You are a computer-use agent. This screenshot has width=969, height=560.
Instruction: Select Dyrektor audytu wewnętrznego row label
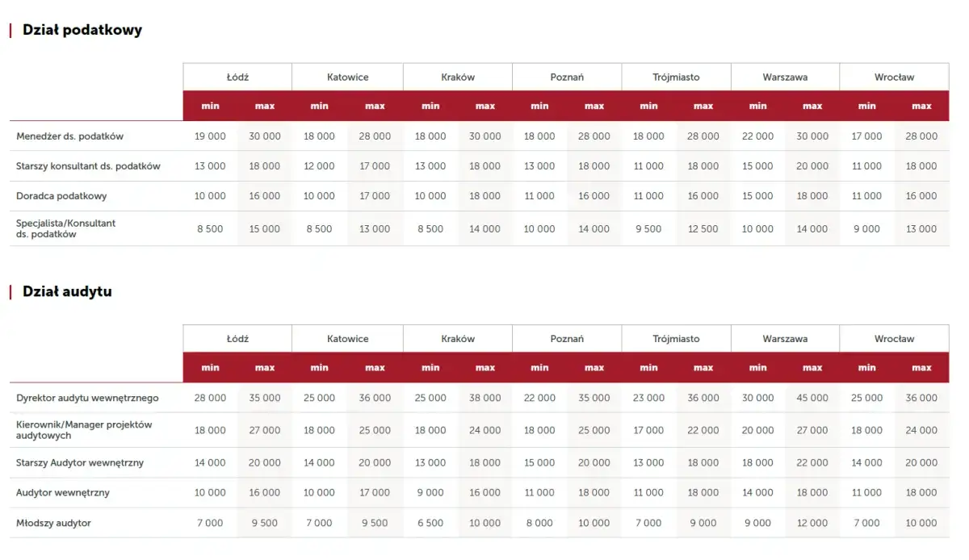[87, 398]
